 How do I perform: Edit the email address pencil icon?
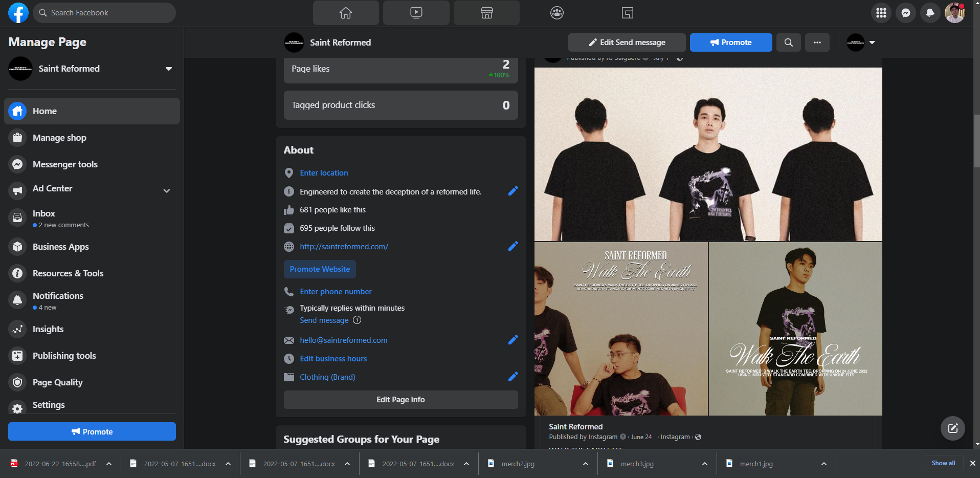pos(513,340)
